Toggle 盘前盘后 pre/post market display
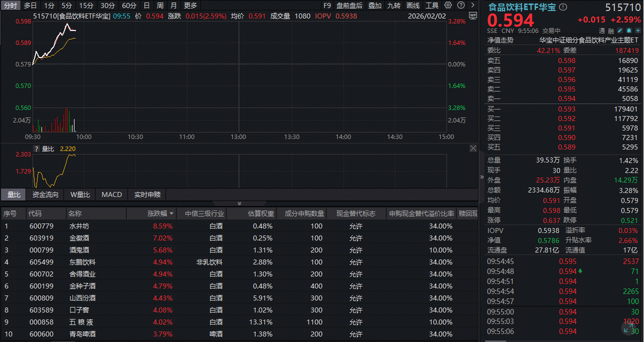 (349, 5)
